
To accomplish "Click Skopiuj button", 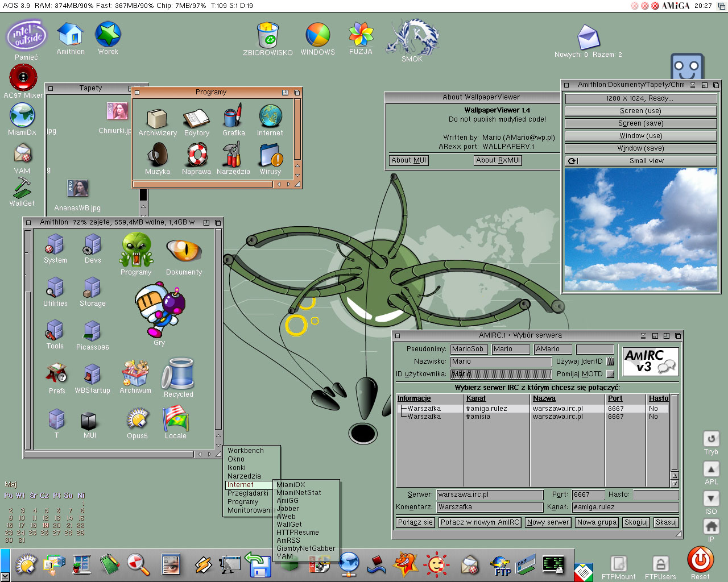I will pyautogui.click(x=636, y=522).
